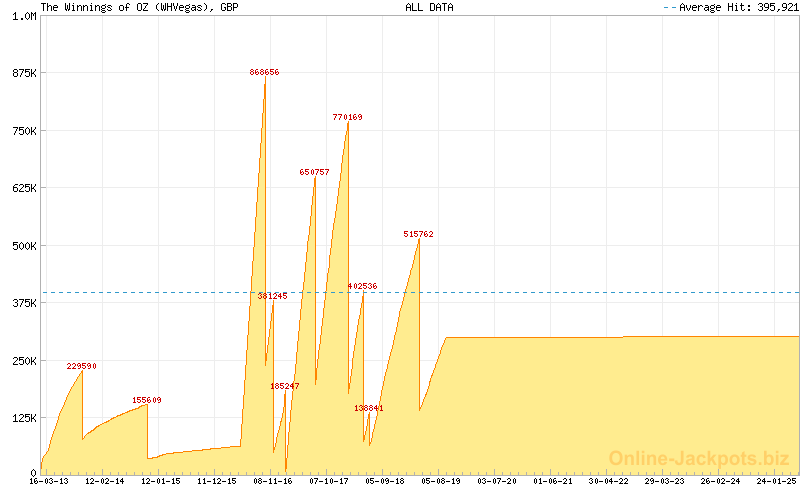Click the 08-11-16 x-axis date

coord(273,481)
